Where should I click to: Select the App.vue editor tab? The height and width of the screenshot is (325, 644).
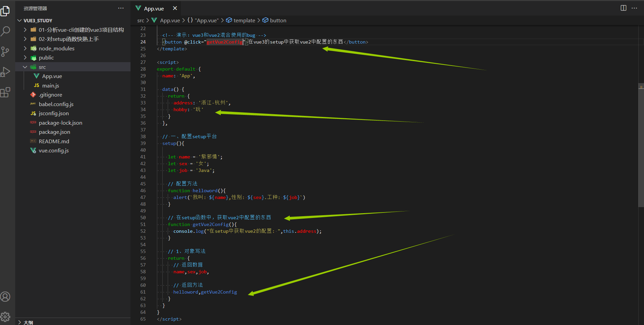click(x=154, y=8)
